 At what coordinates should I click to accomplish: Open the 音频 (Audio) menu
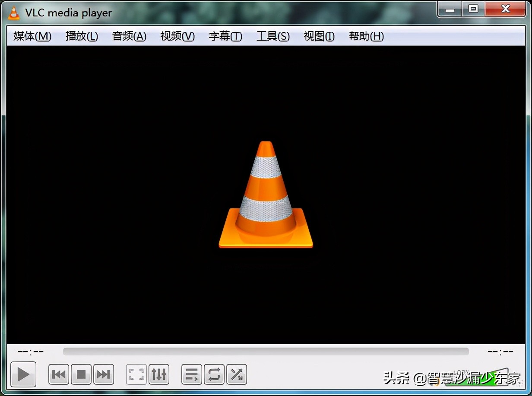coord(128,36)
